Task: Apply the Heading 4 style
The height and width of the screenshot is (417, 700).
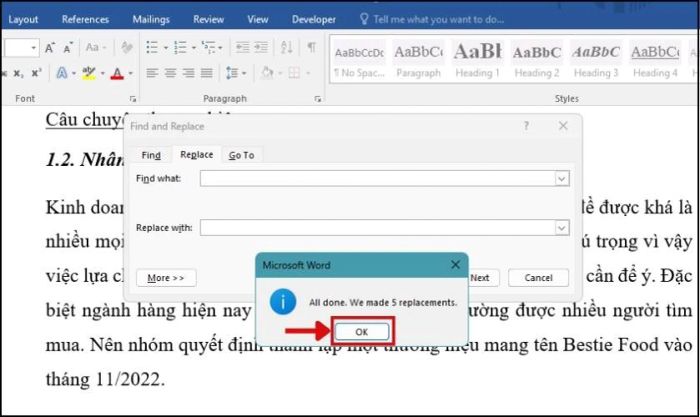Action: (x=655, y=60)
